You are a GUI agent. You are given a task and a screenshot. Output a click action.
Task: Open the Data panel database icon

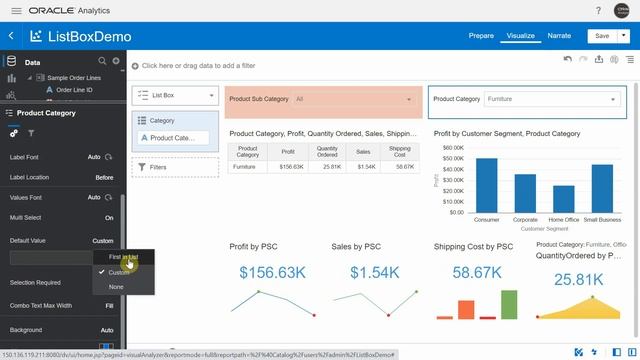[x=11, y=61]
